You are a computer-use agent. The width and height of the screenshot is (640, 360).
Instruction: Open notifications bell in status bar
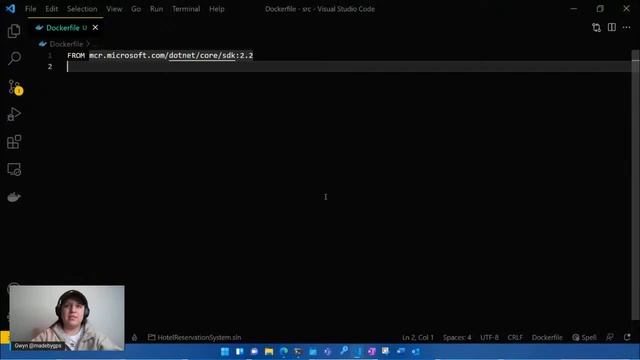coord(627,337)
